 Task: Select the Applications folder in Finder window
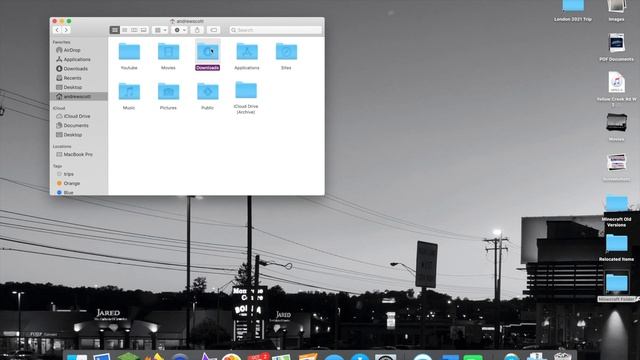tap(247, 56)
